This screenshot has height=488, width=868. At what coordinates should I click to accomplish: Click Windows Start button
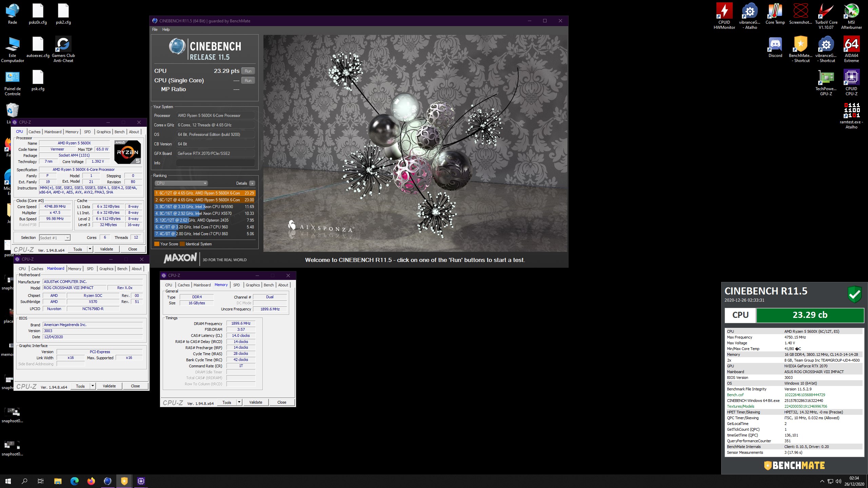click(x=8, y=481)
